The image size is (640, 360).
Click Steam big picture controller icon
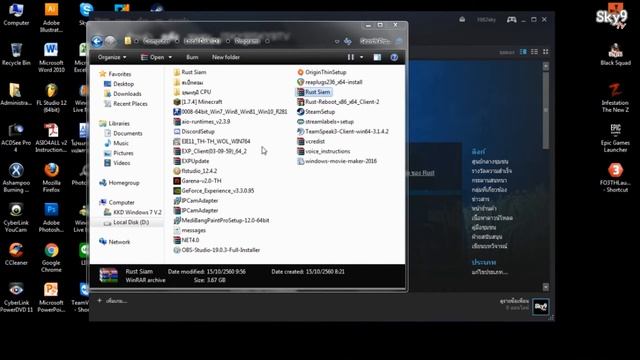point(511,20)
